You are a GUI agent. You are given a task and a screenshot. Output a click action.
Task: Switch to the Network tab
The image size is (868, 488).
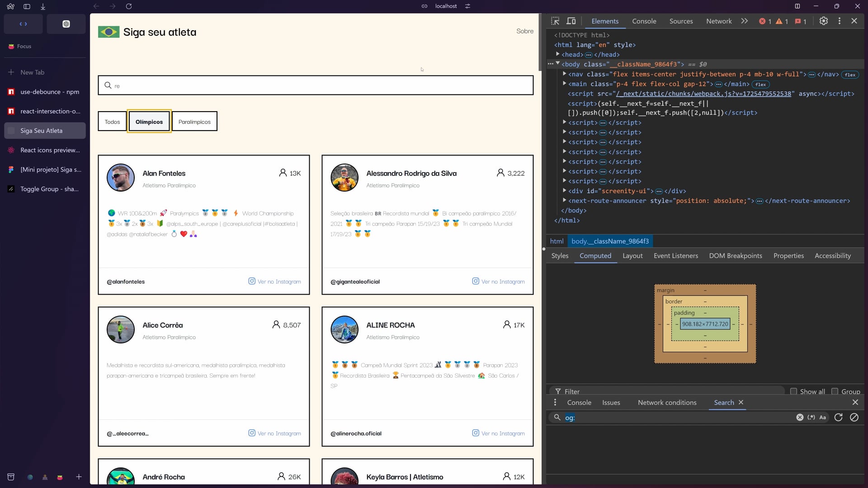click(x=719, y=21)
